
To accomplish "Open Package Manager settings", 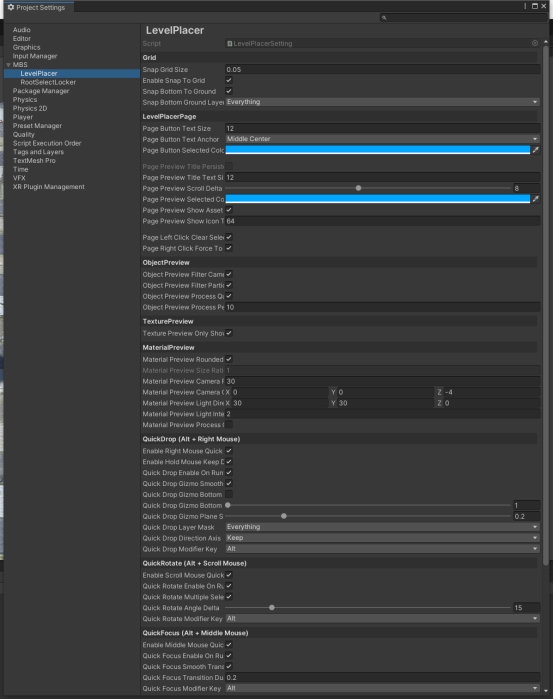I will pyautogui.click(x=41, y=91).
